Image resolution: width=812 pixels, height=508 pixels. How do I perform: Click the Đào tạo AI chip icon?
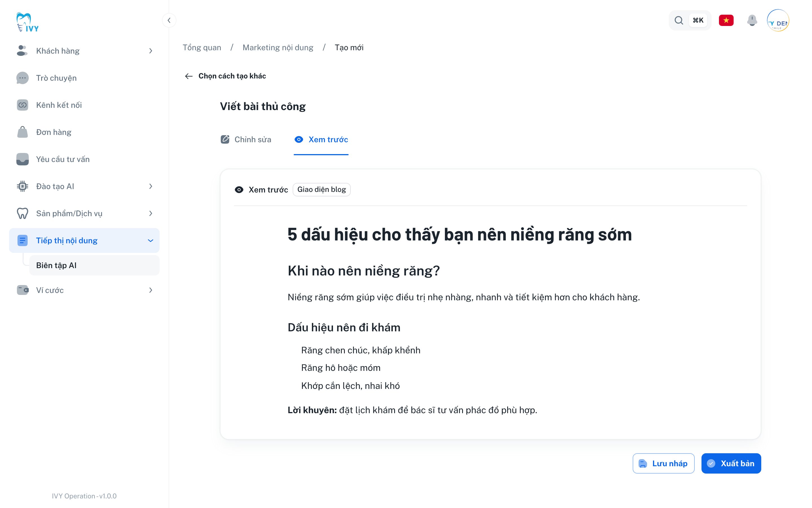point(22,186)
